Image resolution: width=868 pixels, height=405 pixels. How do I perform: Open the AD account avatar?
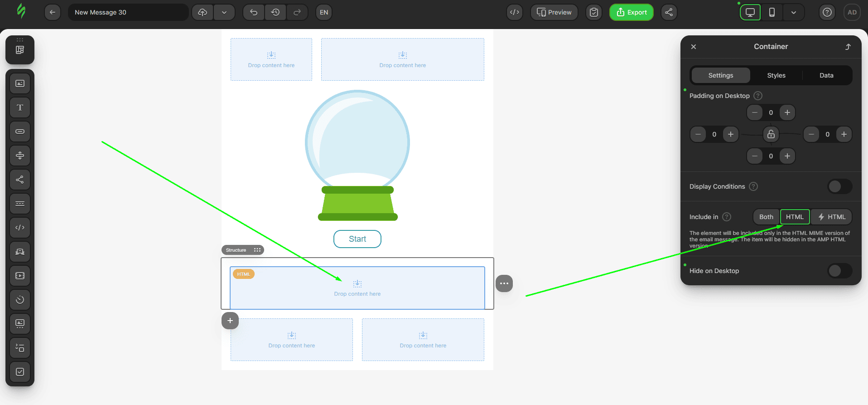pyautogui.click(x=852, y=12)
